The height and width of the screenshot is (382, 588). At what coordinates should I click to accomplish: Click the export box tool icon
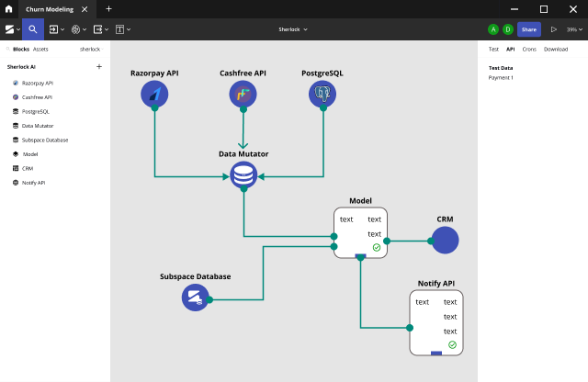point(98,29)
